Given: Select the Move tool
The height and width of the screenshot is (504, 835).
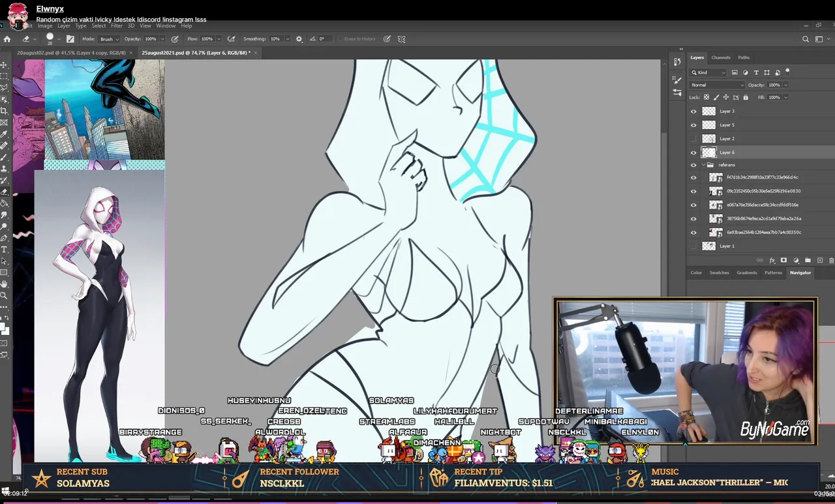Looking at the screenshot, I should pos(4,65).
